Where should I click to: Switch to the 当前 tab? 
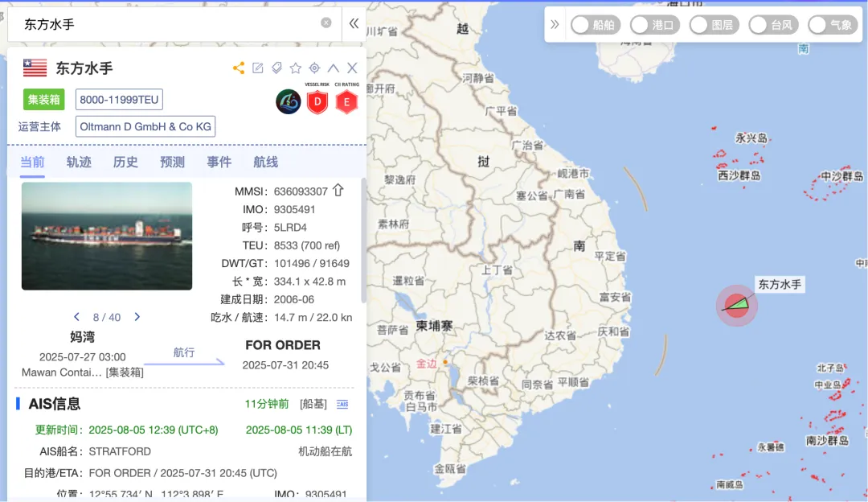[32, 162]
